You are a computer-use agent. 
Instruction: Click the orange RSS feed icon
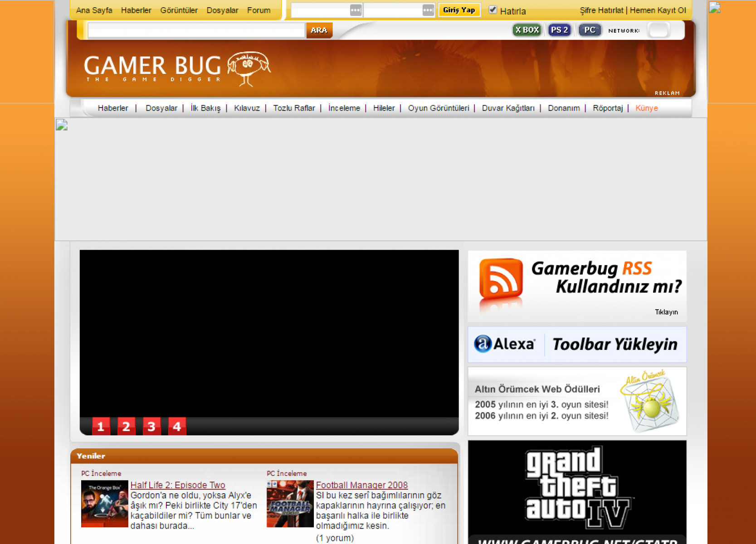click(501, 279)
